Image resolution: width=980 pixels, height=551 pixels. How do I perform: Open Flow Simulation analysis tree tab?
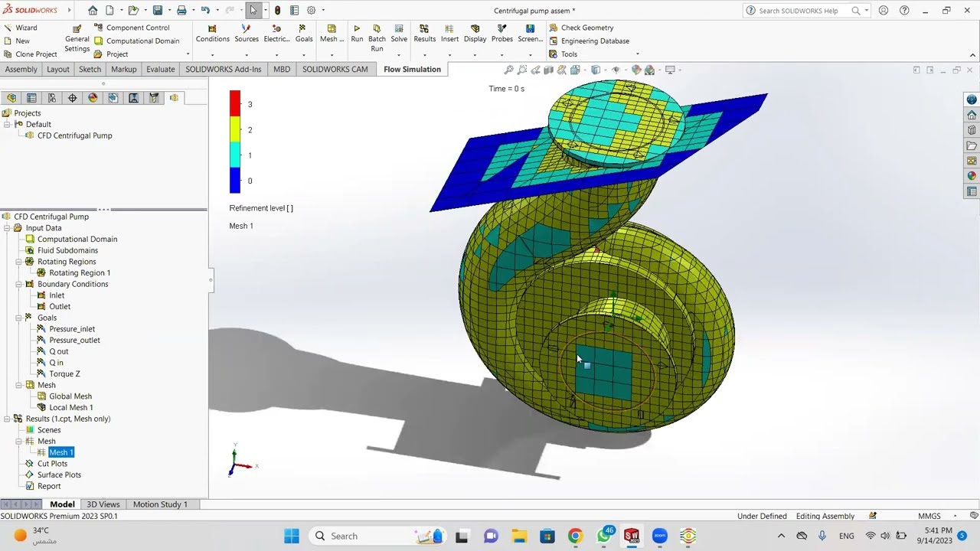[174, 98]
